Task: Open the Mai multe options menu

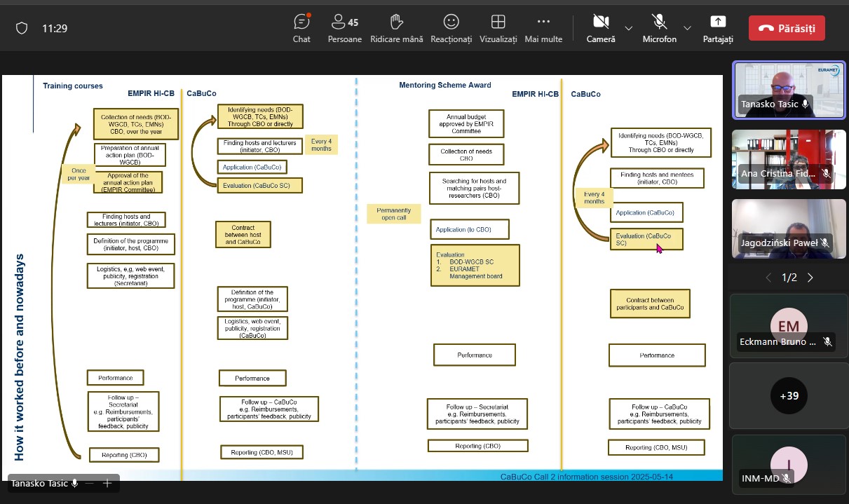Action: tap(543, 28)
